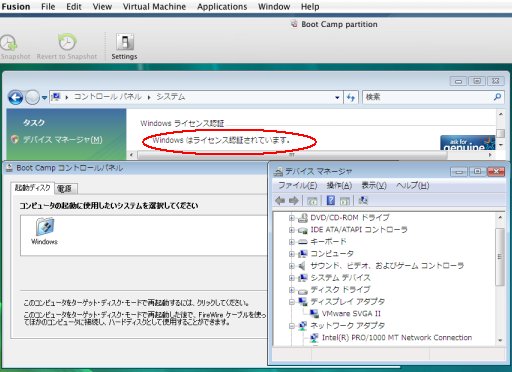Click the properties pane toolbar icon
This screenshot has width=512, height=372.
tap(345, 201)
